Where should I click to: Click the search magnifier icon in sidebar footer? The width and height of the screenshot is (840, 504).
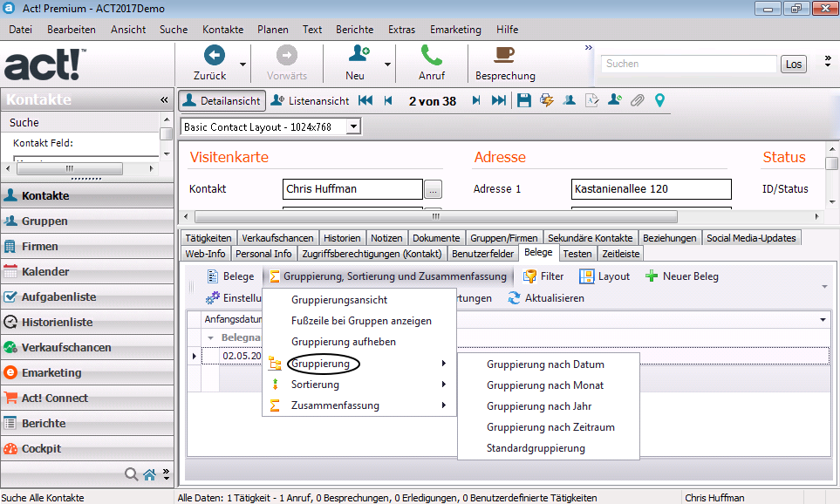coord(131,474)
